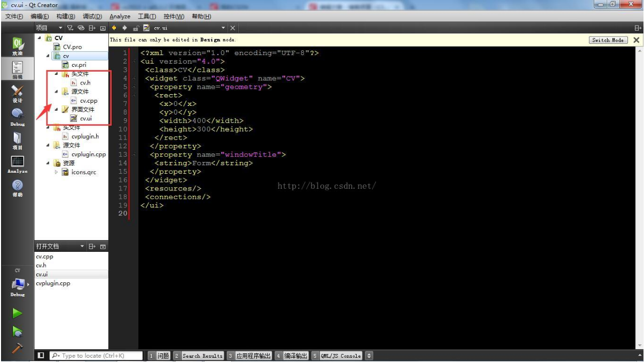Collapse the cv subproject node

[48, 56]
